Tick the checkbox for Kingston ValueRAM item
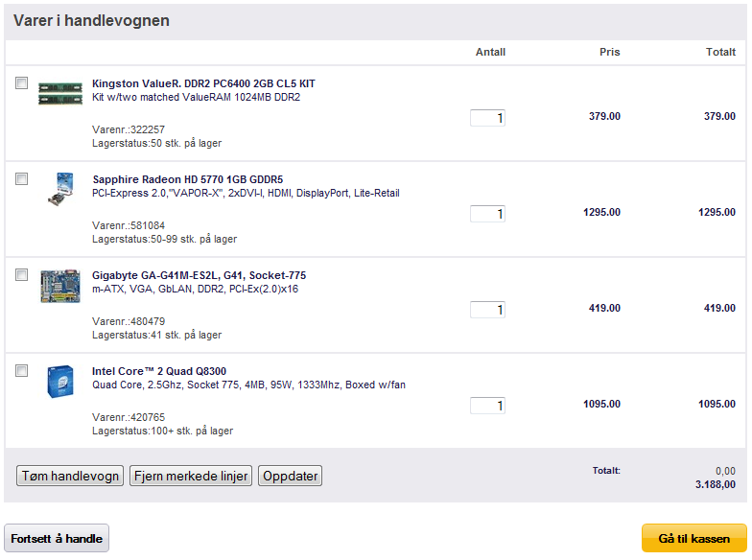Screen dimensions: 752x560 coord(21,82)
